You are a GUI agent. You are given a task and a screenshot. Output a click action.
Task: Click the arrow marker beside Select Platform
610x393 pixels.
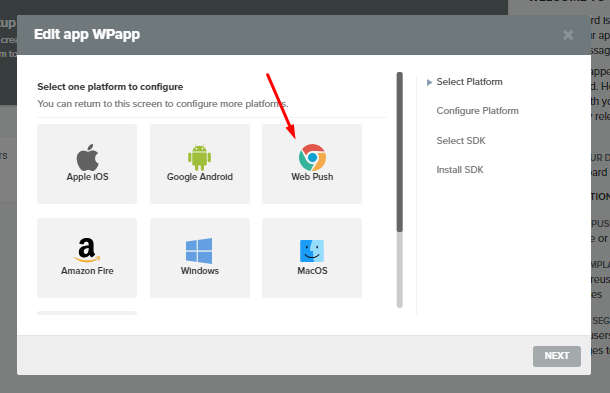[429, 82]
